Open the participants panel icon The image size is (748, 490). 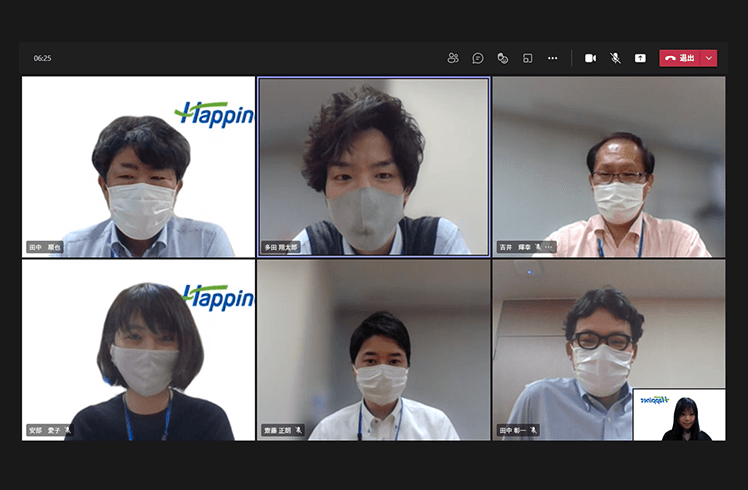click(453, 58)
